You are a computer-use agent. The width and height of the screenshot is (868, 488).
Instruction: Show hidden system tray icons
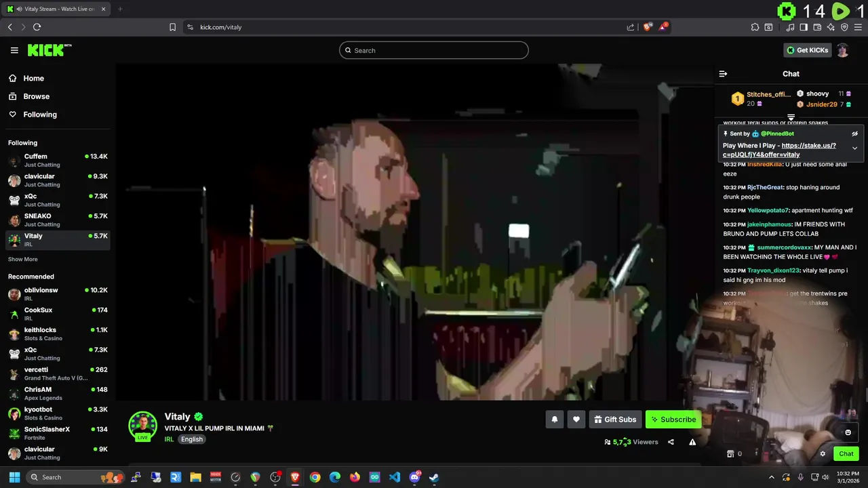pos(771,477)
